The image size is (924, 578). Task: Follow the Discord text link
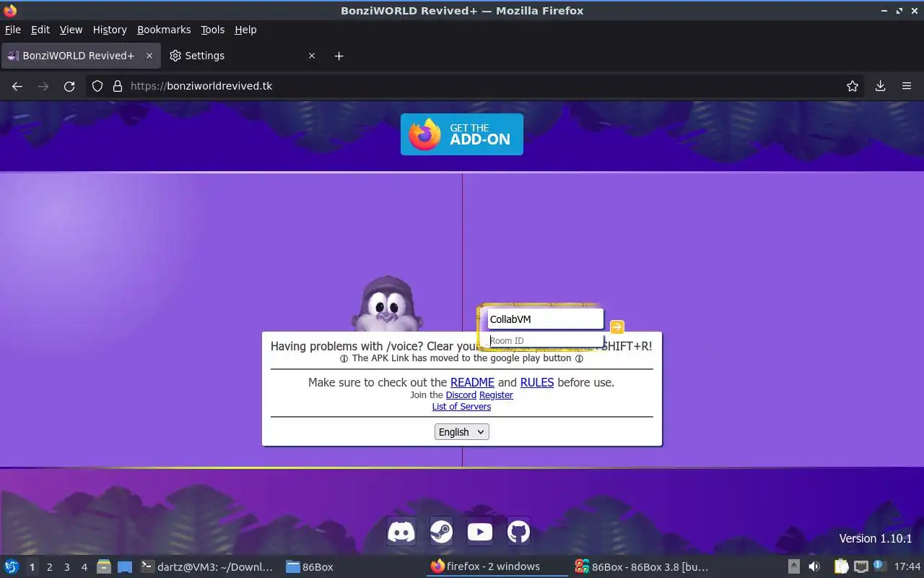[461, 395]
